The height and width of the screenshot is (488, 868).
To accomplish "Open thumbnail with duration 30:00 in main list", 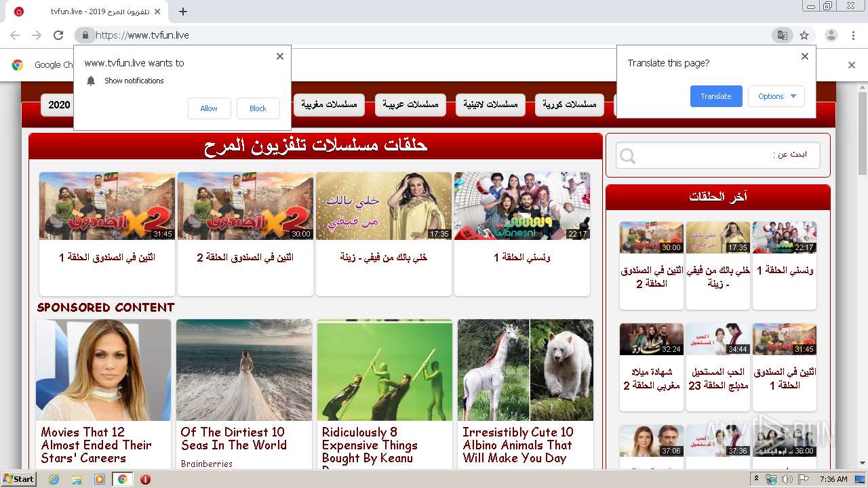I will (x=245, y=206).
